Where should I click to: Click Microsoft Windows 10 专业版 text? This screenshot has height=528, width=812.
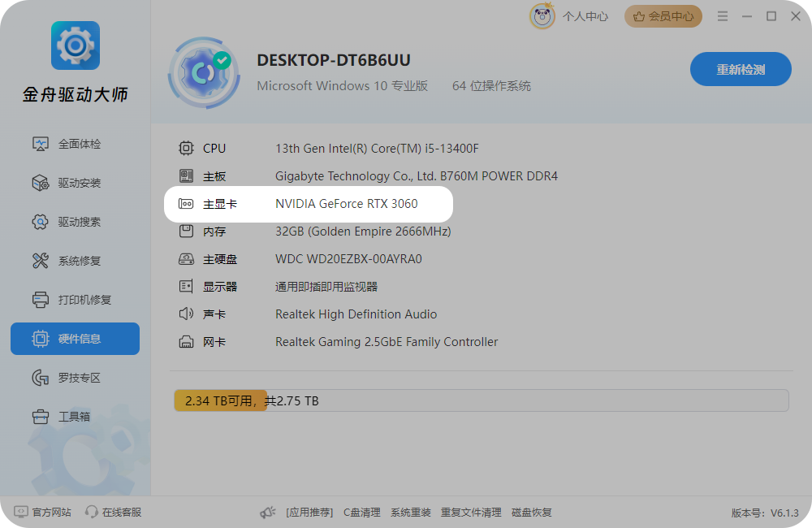pos(343,85)
